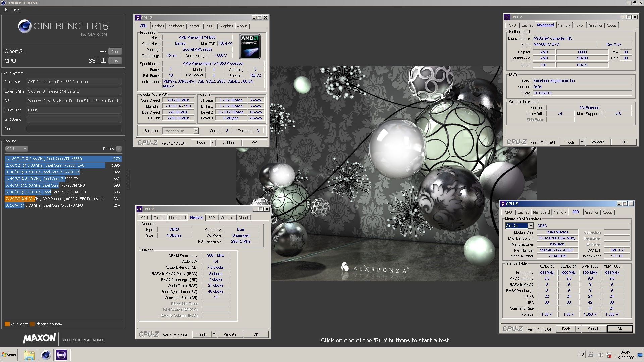Open the CPU ranking type dropdown

pos(16,149)
